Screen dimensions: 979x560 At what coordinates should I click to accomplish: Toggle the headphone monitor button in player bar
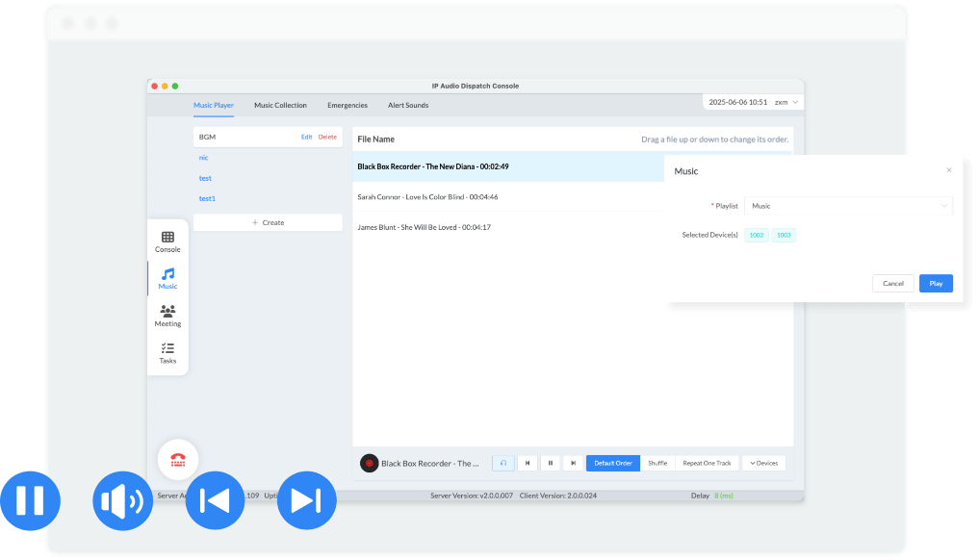pos(503,463)
